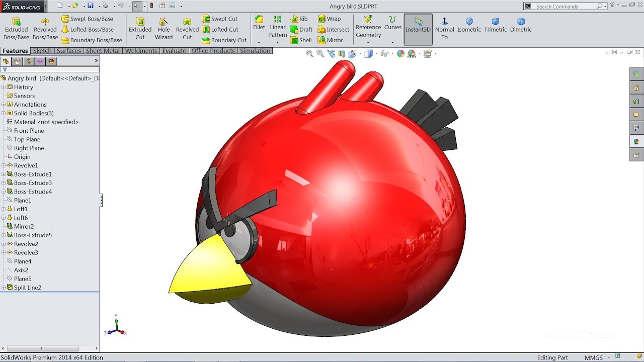The width and height of the screenshot is (644, 362).
Task: Open the ConfigurationManager tab
Action: [28, 61]
